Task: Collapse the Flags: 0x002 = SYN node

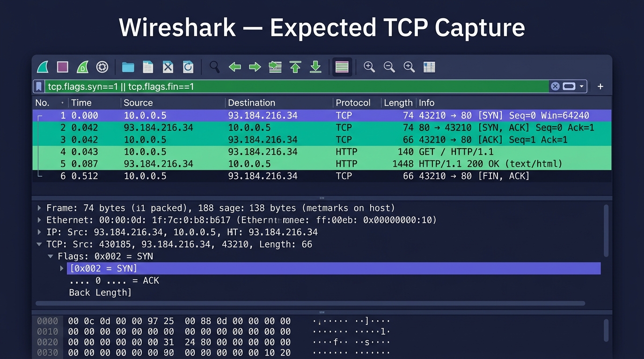Action: coord(51,257)
